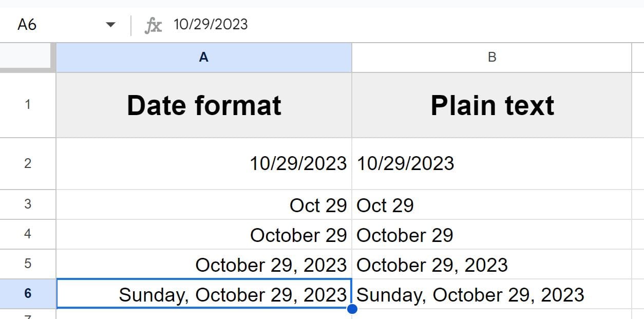Select column B header
644x319 pixels.
(492, 57)
